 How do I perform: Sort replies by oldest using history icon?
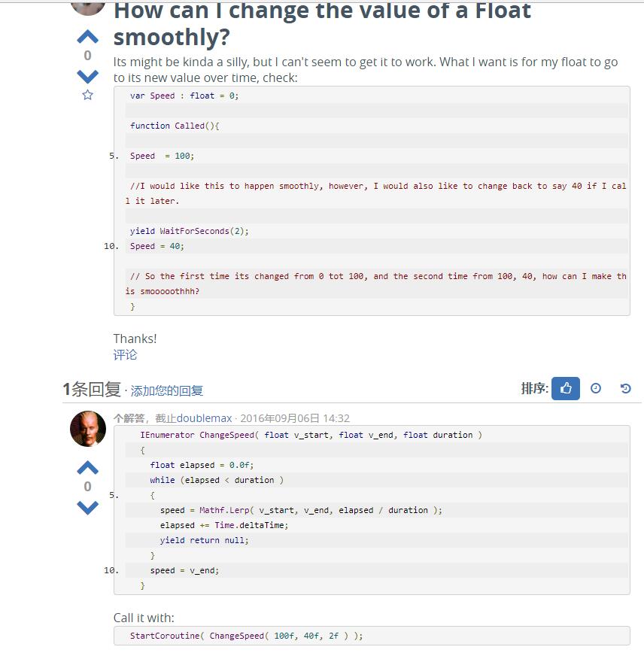[x=625, y=389]
